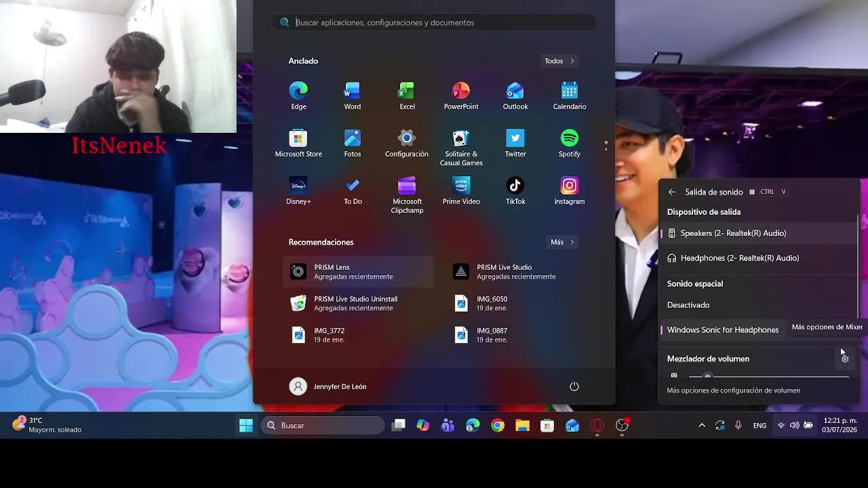Open Prime Video from pinned apps

tap(461, 190)
